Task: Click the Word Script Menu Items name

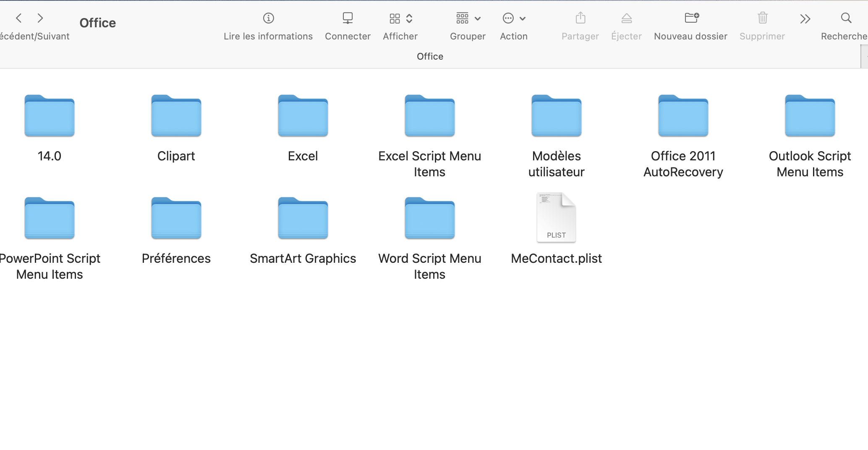Action: pyautogui.click(x=430, y=267)
